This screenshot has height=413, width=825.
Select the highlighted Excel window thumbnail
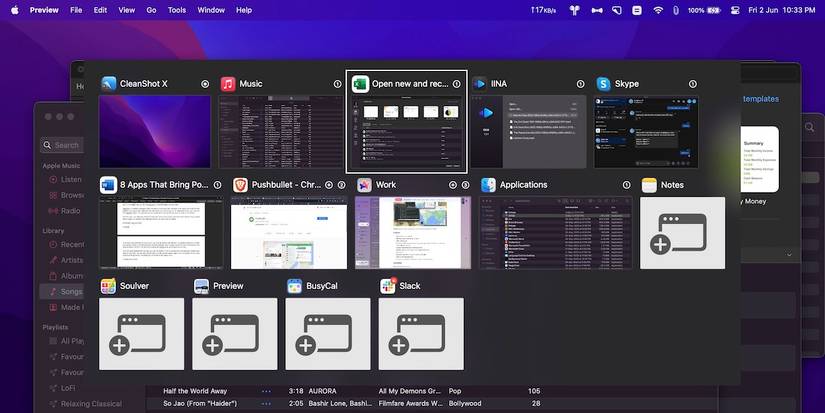[x=407, y=132]
